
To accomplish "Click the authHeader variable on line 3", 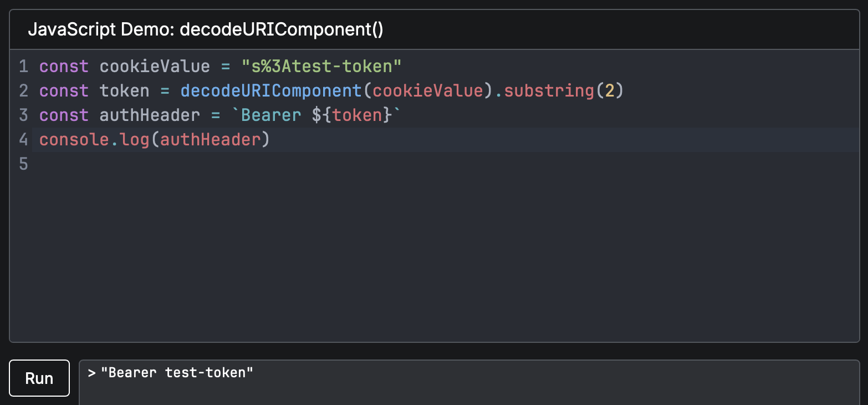I will [150, 115].
